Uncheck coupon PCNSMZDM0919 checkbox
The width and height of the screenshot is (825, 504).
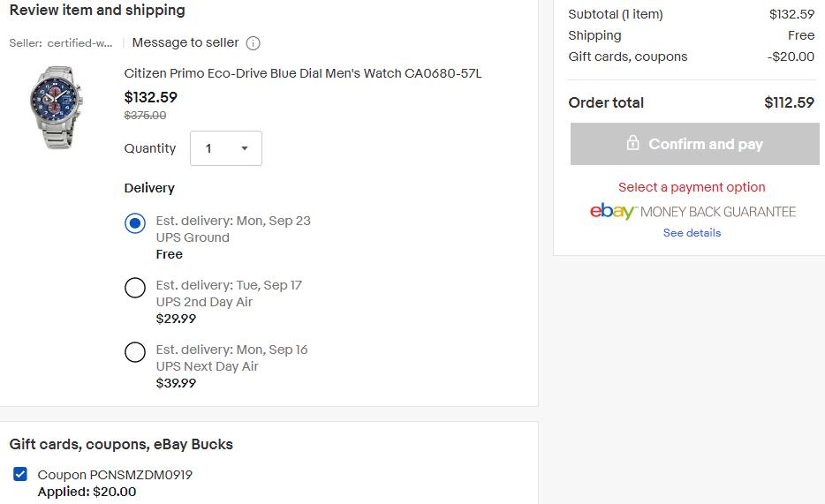tap(20, 474)
